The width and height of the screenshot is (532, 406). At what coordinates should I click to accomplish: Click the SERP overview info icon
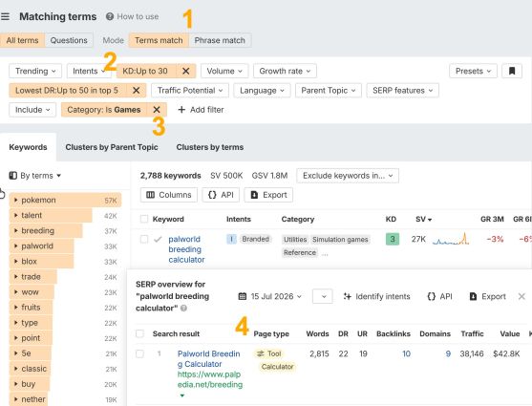(183, 309)
